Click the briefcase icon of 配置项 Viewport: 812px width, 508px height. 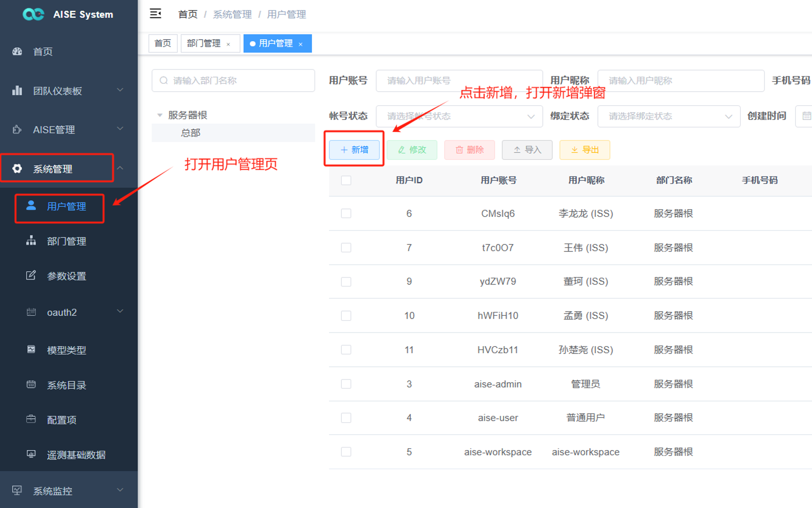point(31,419)
